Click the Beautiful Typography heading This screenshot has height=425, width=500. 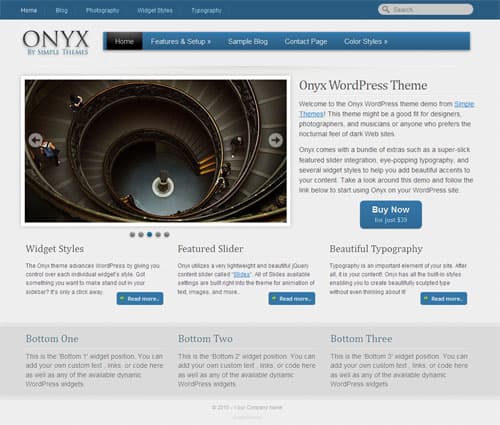tap(376, 249)
